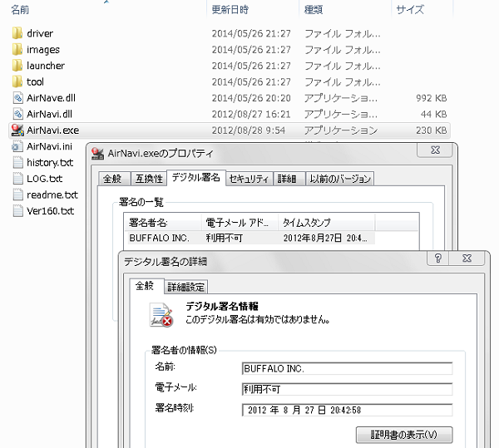The image size is (499, 448).
Task: Select the AirNavi.dll file name
Action: point(49,114)
